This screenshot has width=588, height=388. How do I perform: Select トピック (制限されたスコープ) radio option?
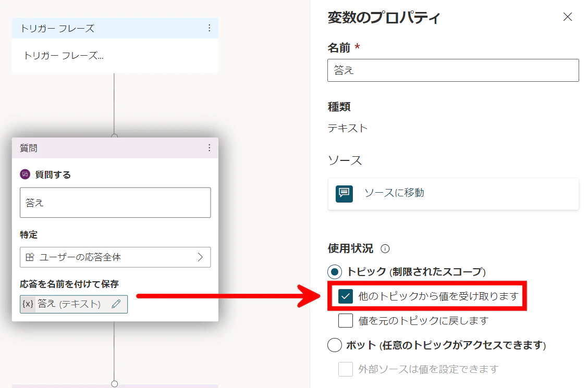point(335,271)
